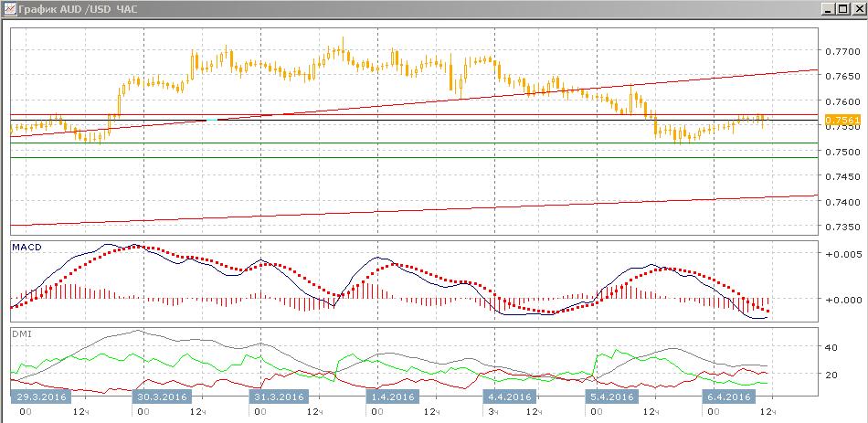Maximize the chart window
Viewport: 868px width, 423px height.
pos(842,9)
